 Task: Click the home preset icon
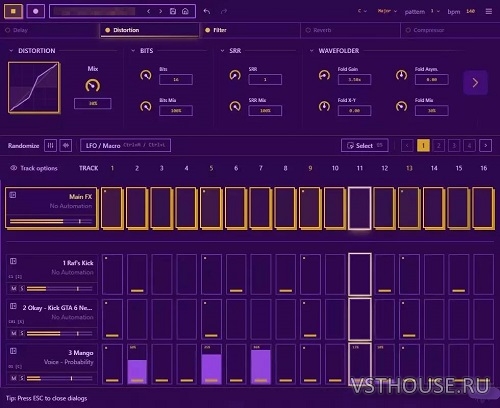(185, 11)
